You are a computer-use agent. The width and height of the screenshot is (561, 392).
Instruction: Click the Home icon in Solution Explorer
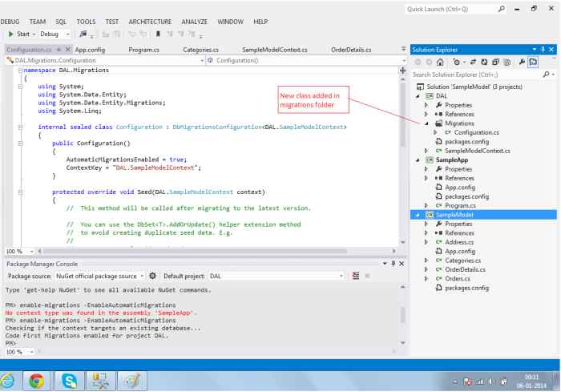coord(441,62)
